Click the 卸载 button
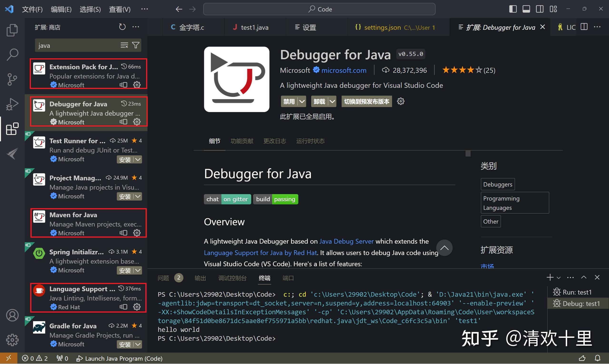The height and width of the screenshot is (364, 609). (319, 101)
